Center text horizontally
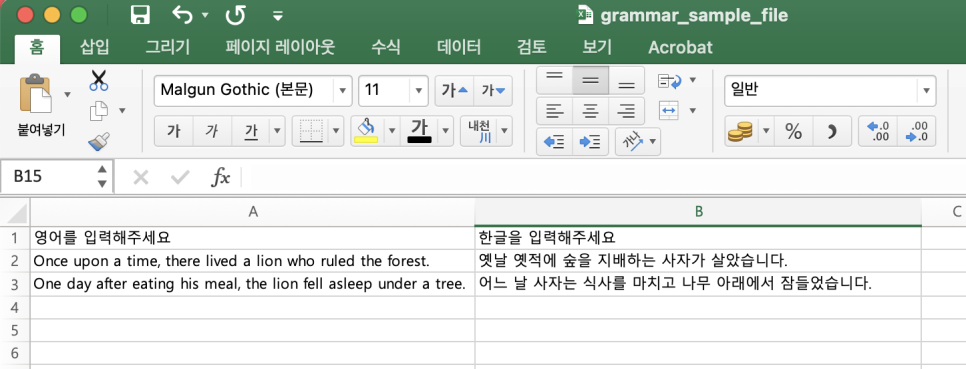Image resolution: width=966 pixels, height=369 pixels. [x=591, y=111]
